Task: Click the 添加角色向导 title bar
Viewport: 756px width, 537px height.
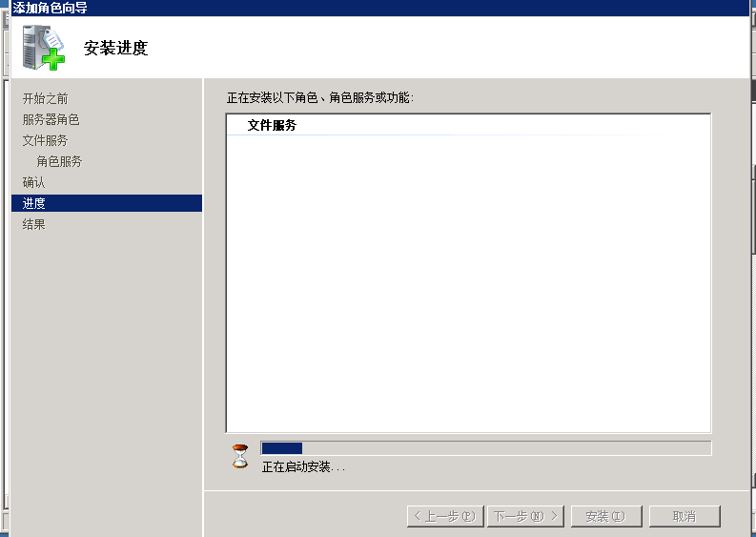Action: 380,8
